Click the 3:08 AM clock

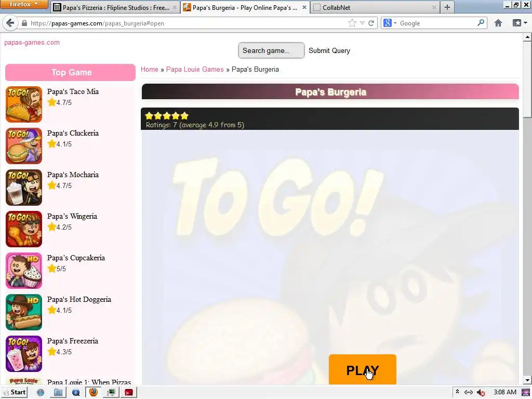[x=505, y=392]
